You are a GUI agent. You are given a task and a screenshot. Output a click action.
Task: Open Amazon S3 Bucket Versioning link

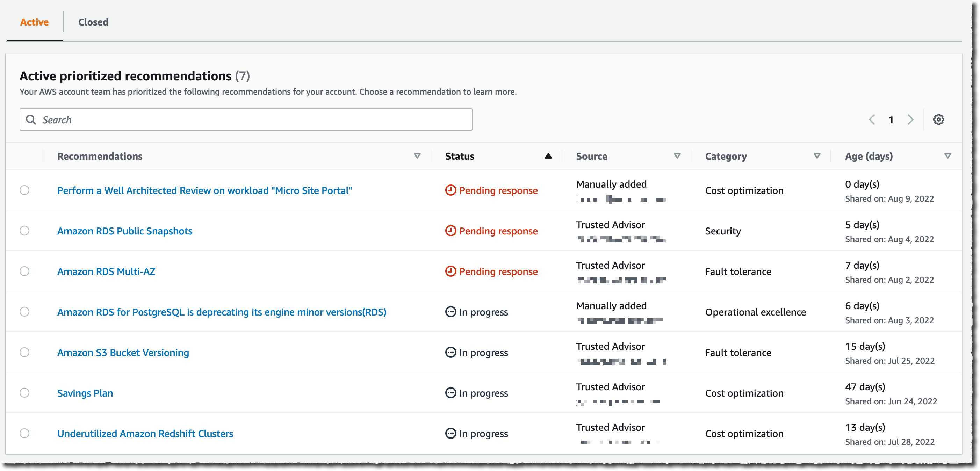coord(123,353)
